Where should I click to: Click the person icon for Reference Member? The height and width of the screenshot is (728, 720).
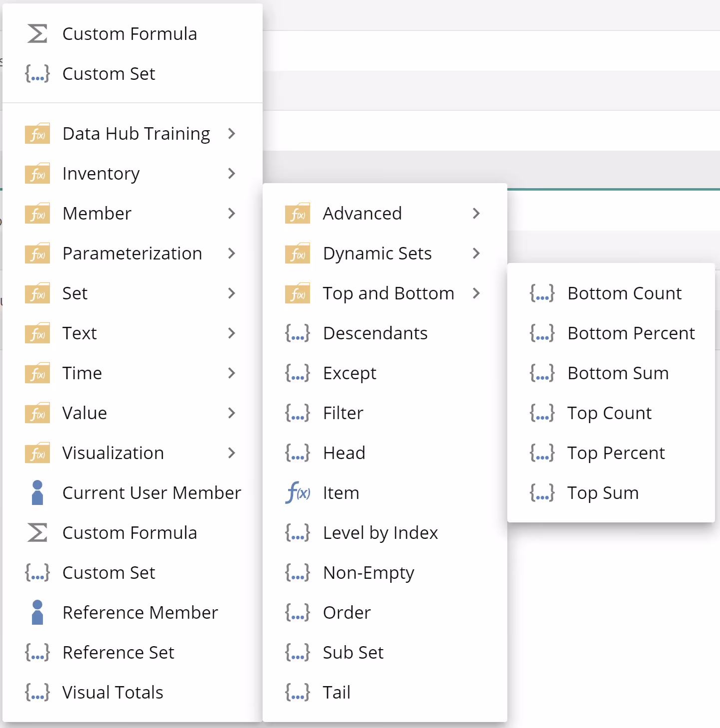pyautogui.click(x=37, y=613)
